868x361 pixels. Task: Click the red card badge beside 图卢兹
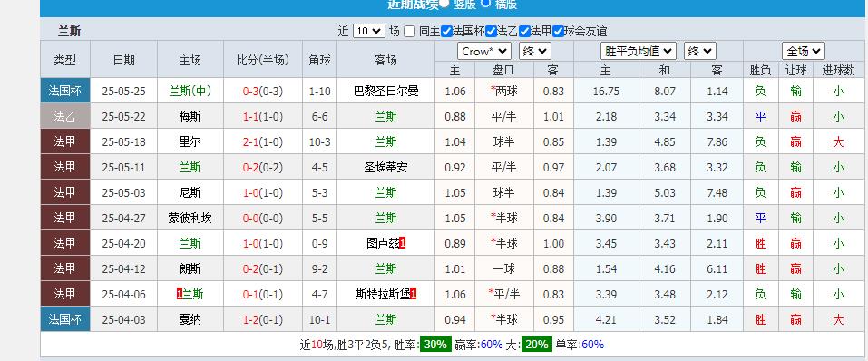[x=403, y=243]
